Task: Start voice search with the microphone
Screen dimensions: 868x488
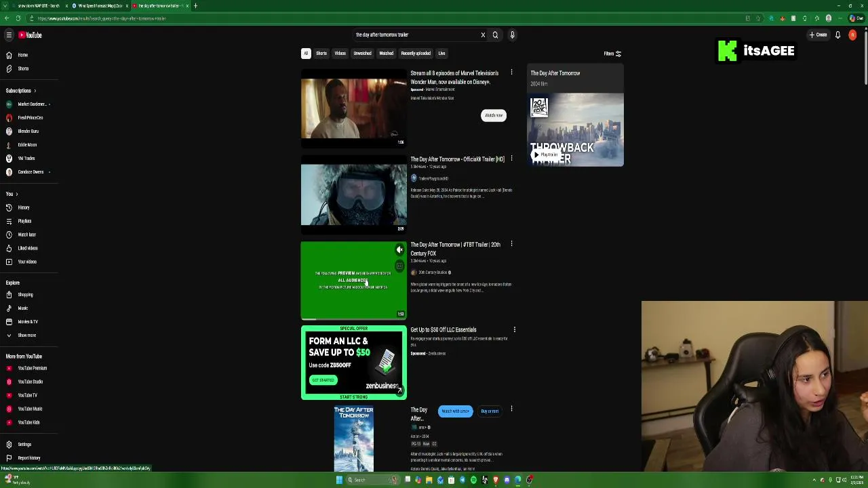Action: 512,35
